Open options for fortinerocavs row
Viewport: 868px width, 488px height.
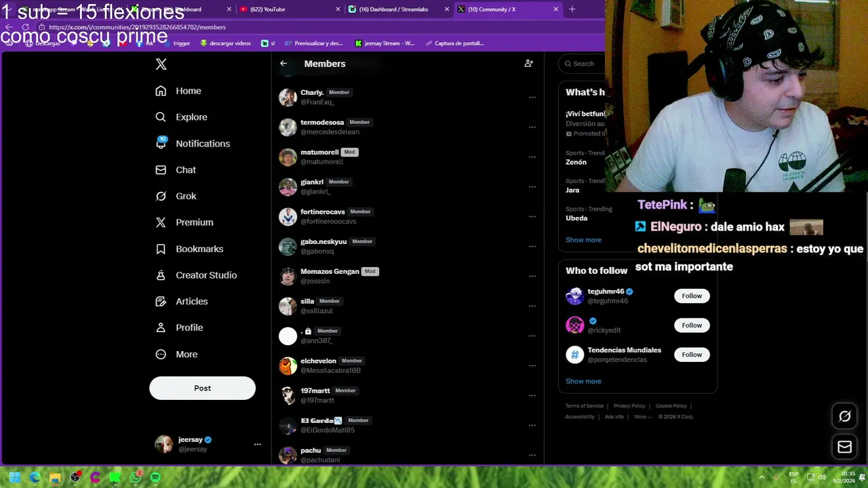532,216
